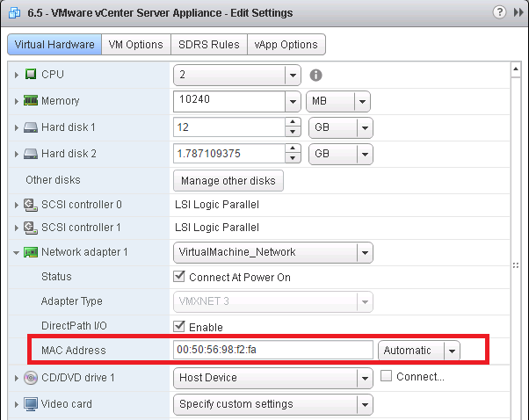The height and width of the screenshot is (420, 529).
Task: Expand the Hard disk 1 row
Action: [x=16, y=127]
